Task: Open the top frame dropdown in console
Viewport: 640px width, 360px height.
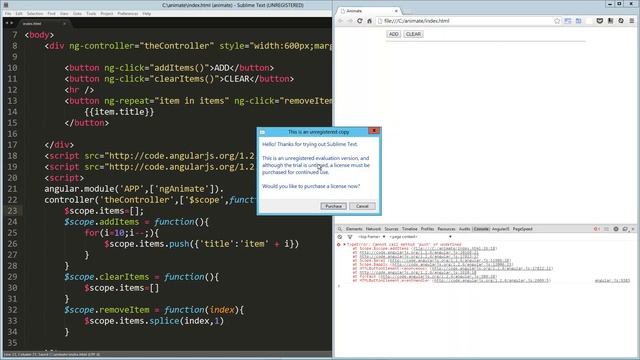Action: click(371, 237)
